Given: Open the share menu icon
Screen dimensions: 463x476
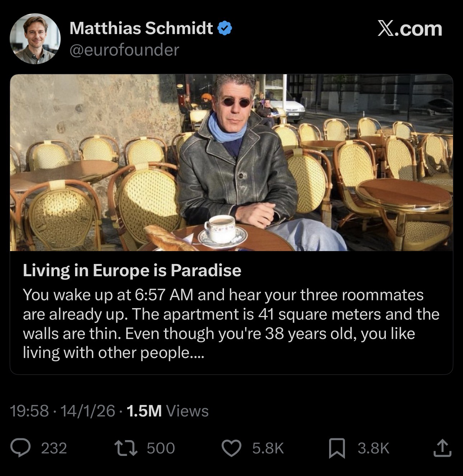Looking at the screenshot, I should (x=442, y=448).
